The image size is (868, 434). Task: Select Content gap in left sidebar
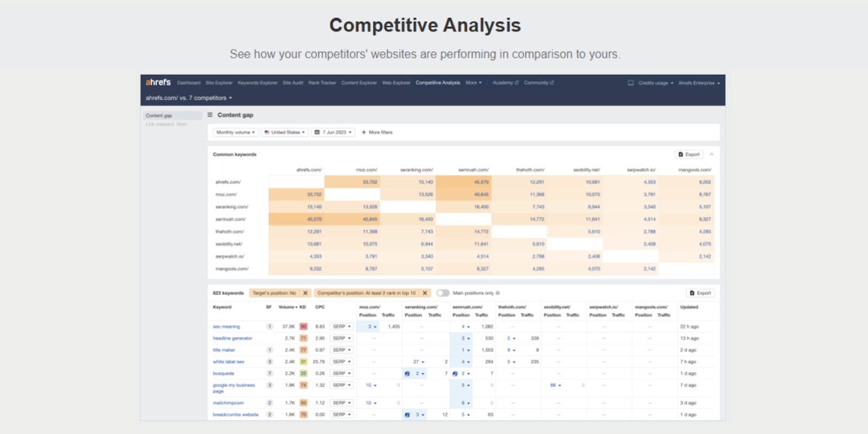[173, 116]
